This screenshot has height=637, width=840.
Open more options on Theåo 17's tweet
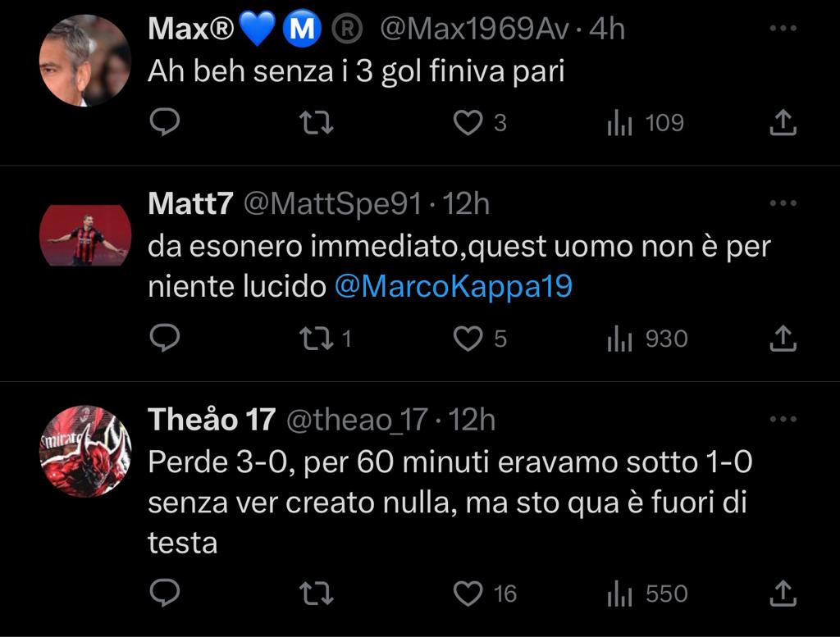(x=783, y=420)
